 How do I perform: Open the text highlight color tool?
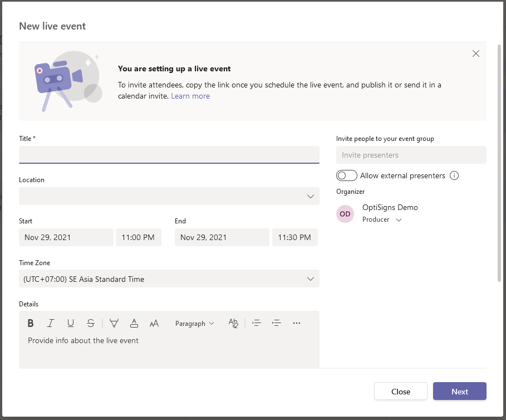click(114, 323)
